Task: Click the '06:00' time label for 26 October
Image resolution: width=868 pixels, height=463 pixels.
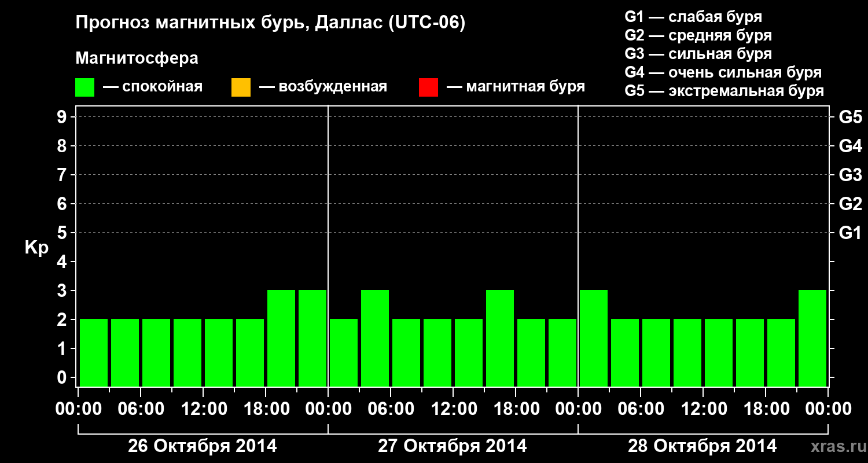Action: (142, 409)
